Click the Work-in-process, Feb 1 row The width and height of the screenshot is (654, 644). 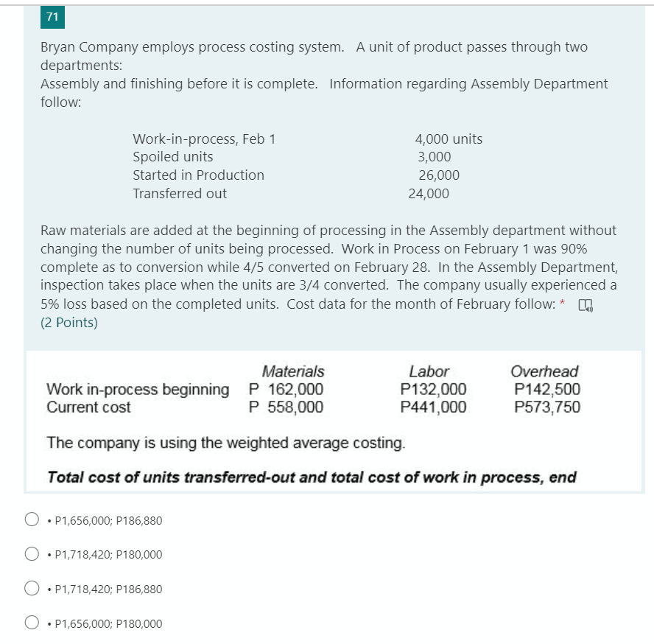click(x=203, y=139)
